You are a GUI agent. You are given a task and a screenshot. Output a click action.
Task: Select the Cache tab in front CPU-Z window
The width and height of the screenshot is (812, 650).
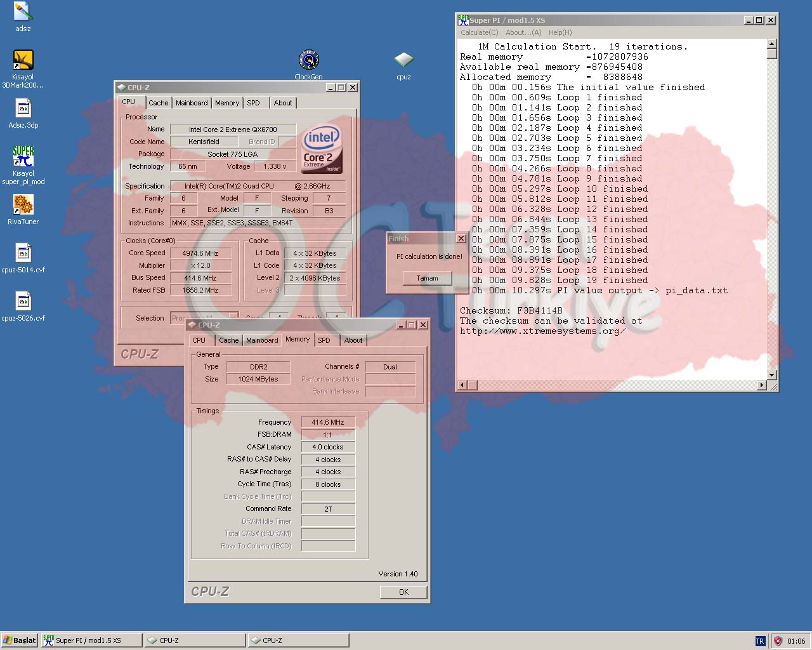tap(229, 340)
